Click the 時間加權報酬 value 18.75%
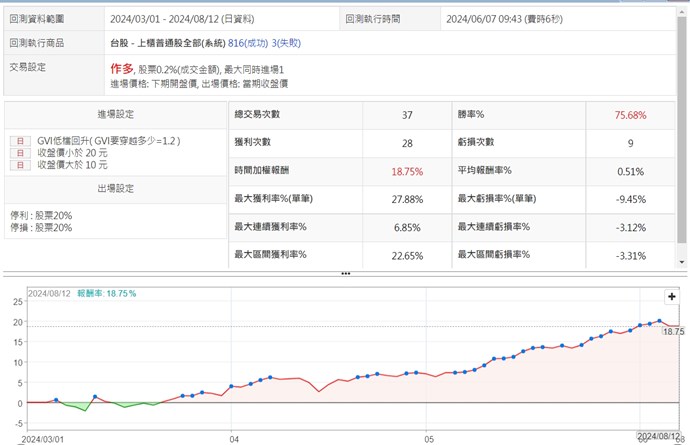690x445 pixels. click(x=407, y=172)
